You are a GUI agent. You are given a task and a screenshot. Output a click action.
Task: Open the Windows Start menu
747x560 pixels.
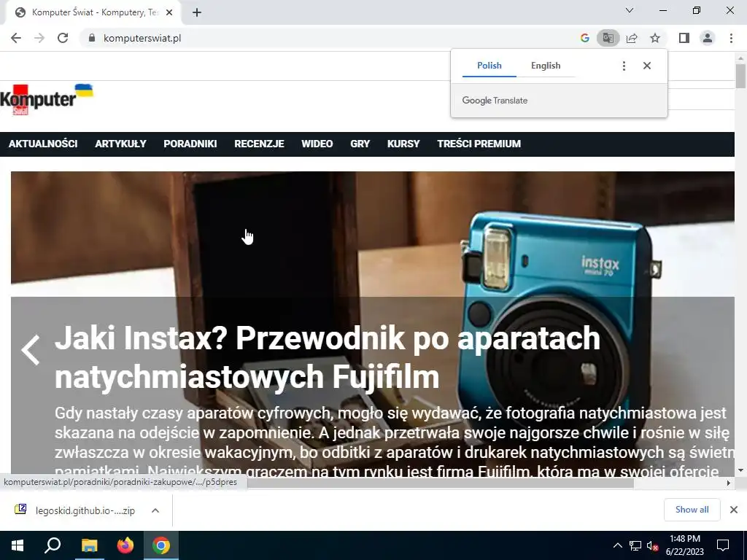tap(18, 545)
